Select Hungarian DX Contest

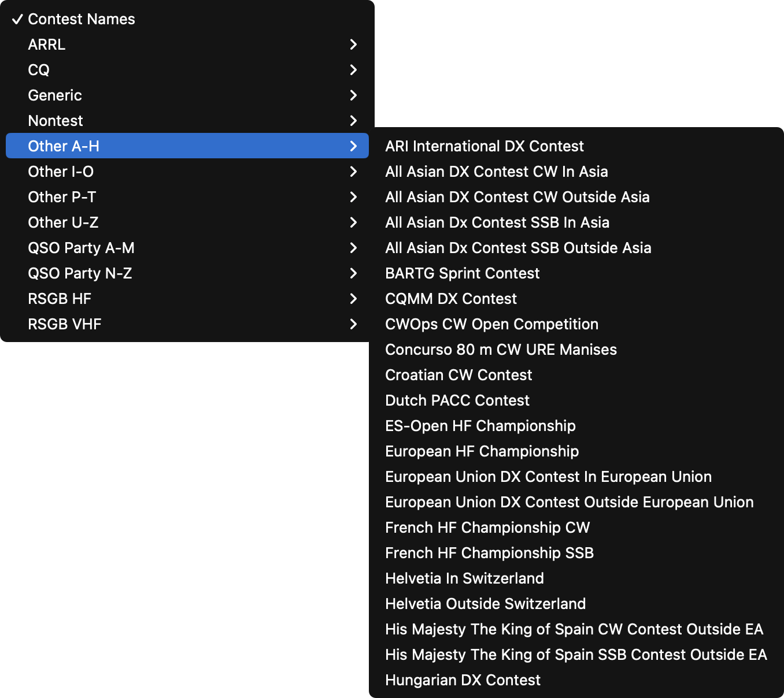[576, 680]
